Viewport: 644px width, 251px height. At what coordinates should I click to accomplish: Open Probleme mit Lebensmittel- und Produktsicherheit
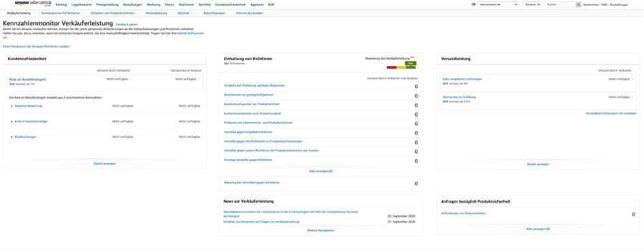click(258, 123)
